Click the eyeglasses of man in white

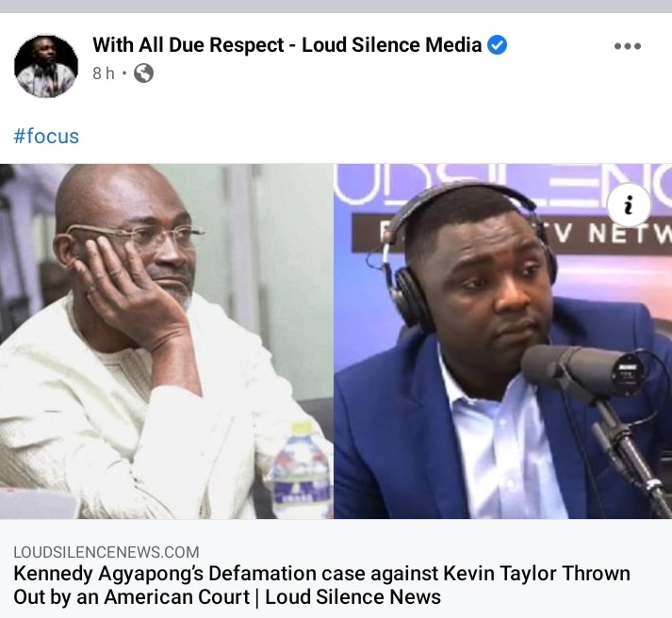133,236
